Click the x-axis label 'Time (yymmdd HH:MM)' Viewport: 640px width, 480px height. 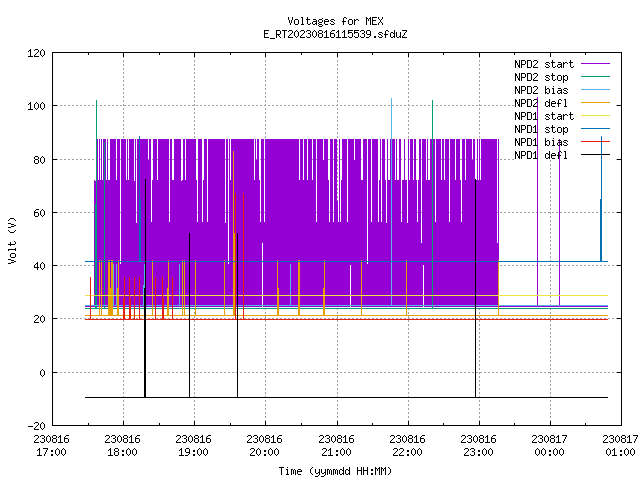(x=335, y=471)
